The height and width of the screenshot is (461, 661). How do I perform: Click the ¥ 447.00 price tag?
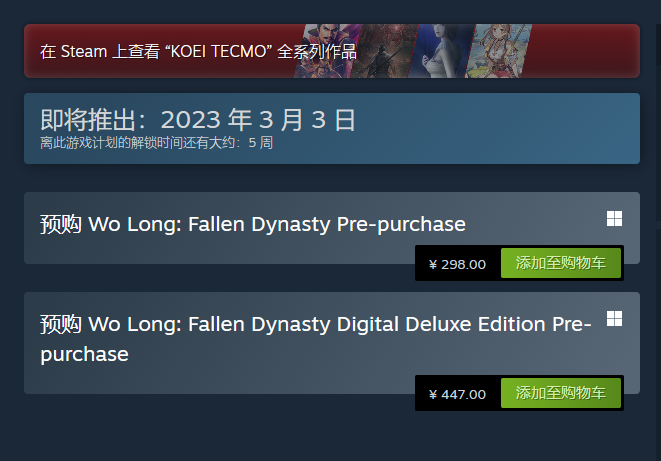tap(457, 394)
